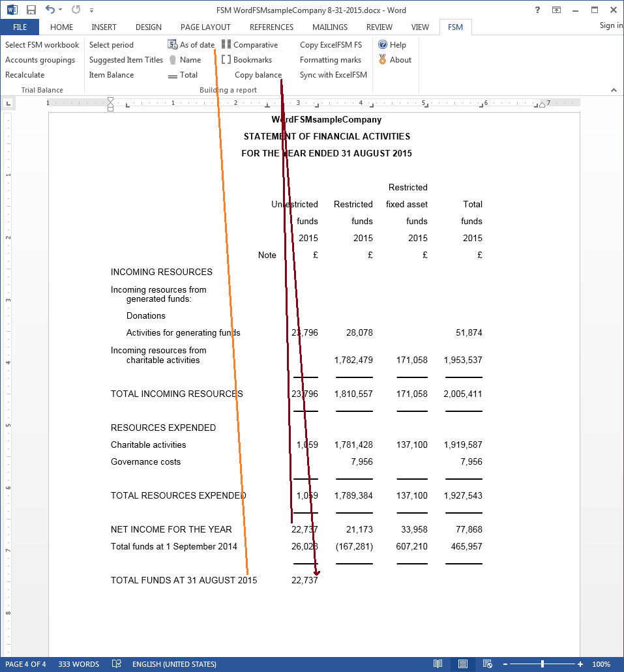Switch to the HOME tab
624x672 pixels.
click(61, 27)
